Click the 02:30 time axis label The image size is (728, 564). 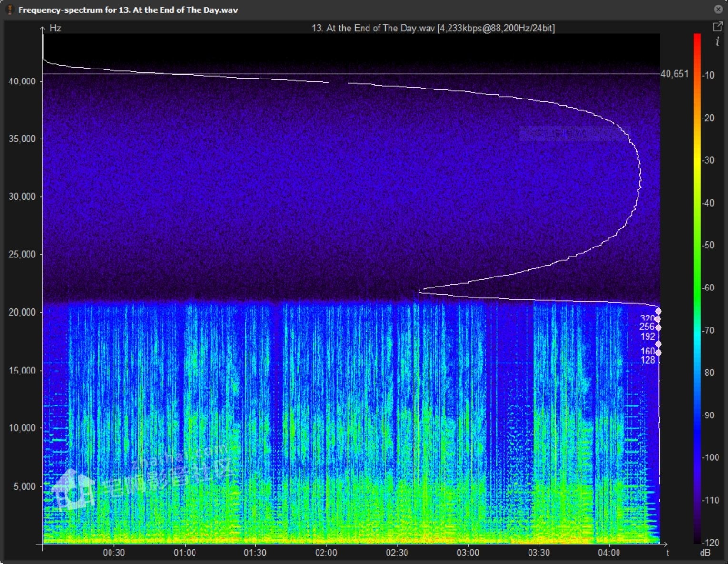pos(397,553)
